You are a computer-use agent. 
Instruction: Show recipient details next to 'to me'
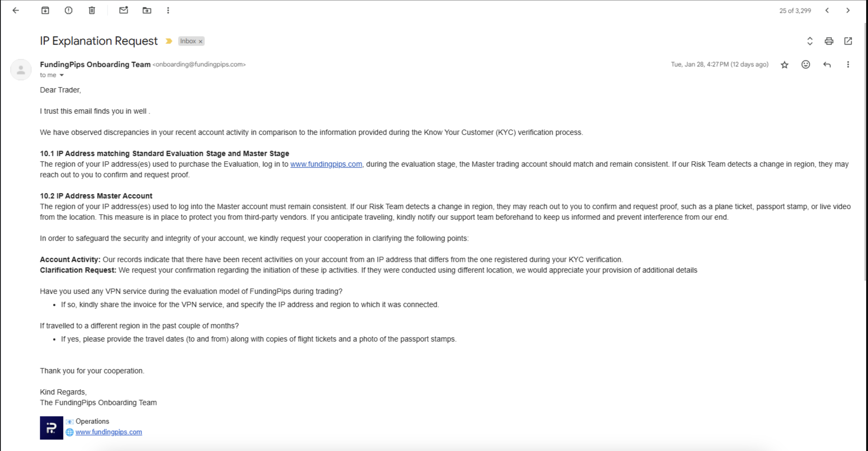[62, 75]
